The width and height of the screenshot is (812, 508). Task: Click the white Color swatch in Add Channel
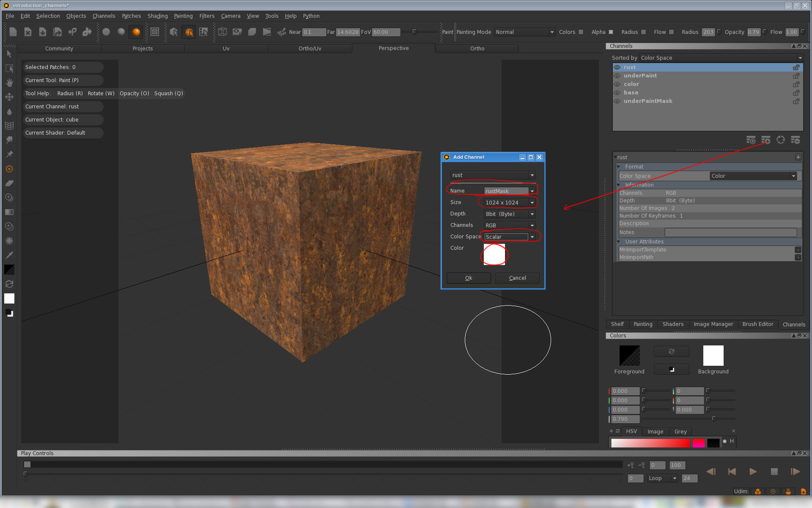click(x=494, y=254)
